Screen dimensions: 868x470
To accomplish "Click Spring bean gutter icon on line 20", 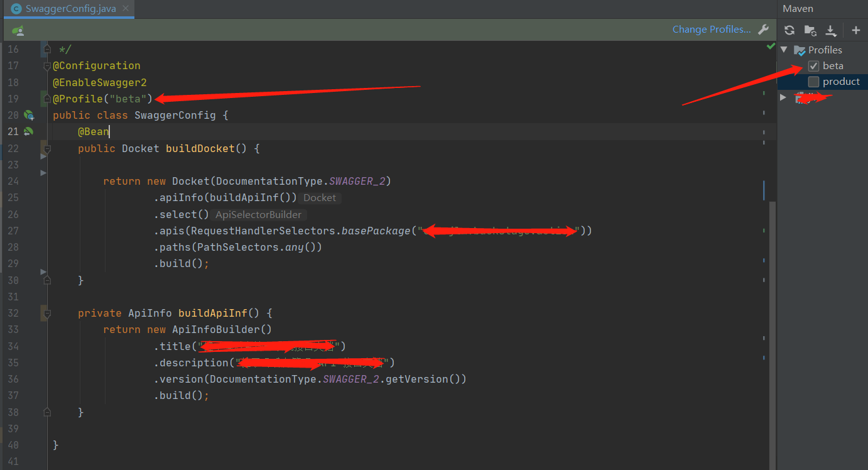I will coord(28,115).
